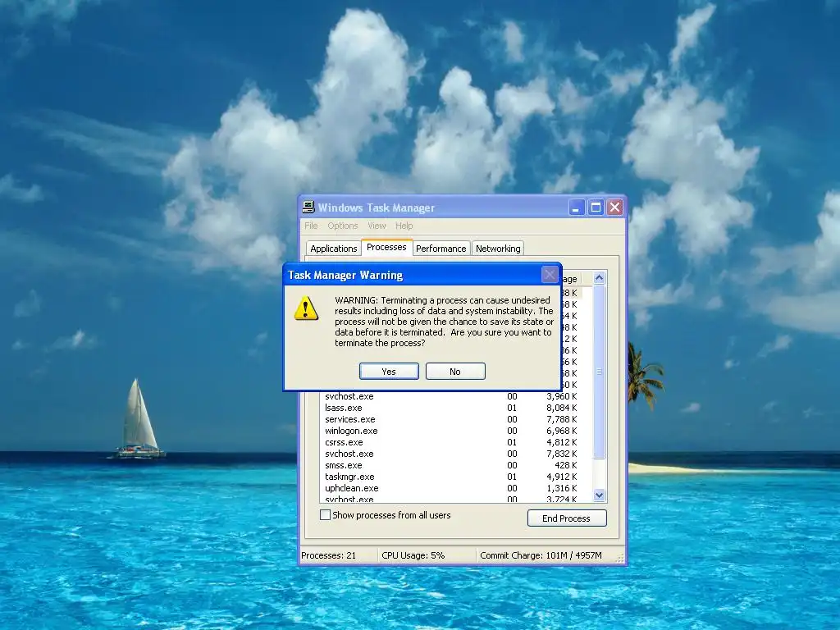
Task: Click the CPU value 01 in lsass.exe row
Action: pyautogui.click(x=512, y=408)
